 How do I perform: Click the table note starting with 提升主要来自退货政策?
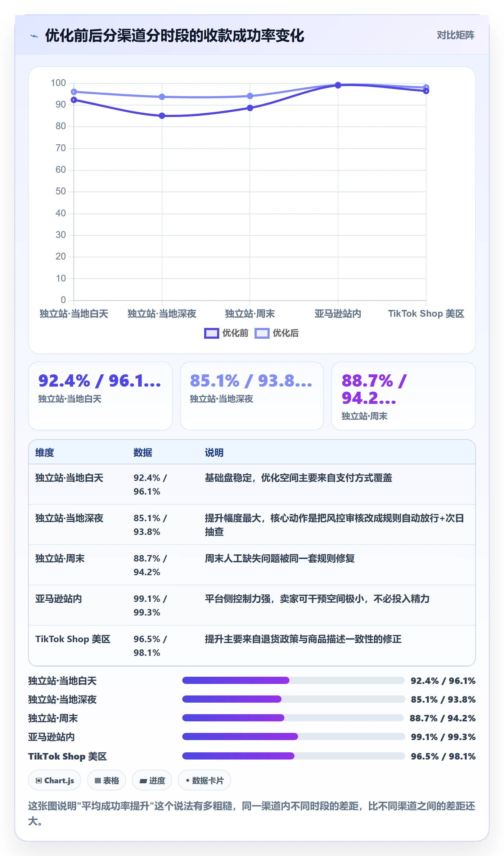(x=303, y=639)
